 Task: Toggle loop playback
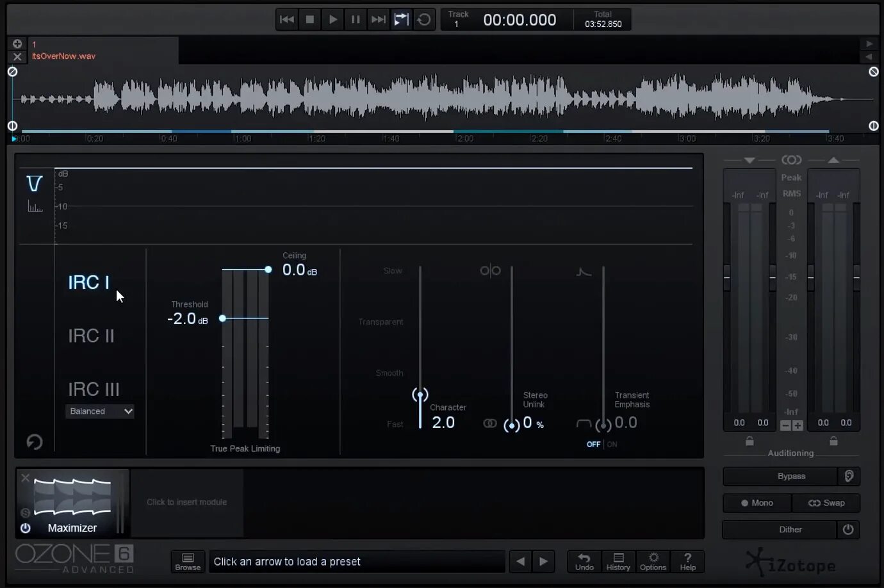(424, 19)
